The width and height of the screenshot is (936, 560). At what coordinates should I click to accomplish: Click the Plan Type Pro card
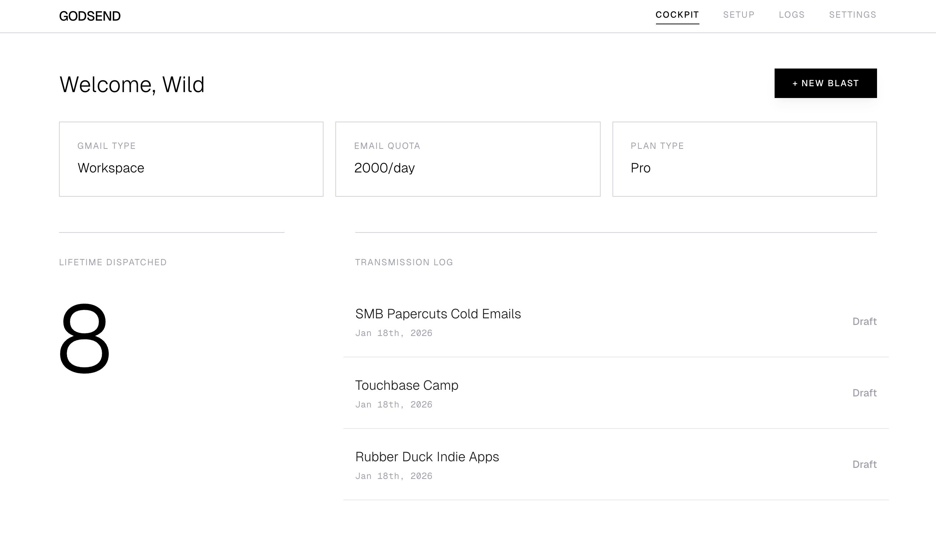tap(744, 159)
